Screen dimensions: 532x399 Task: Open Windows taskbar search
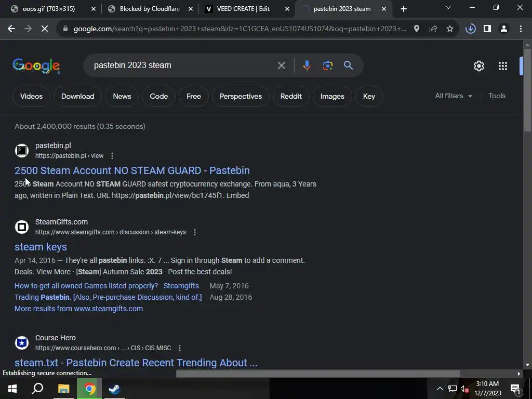(x=37, y=389)
